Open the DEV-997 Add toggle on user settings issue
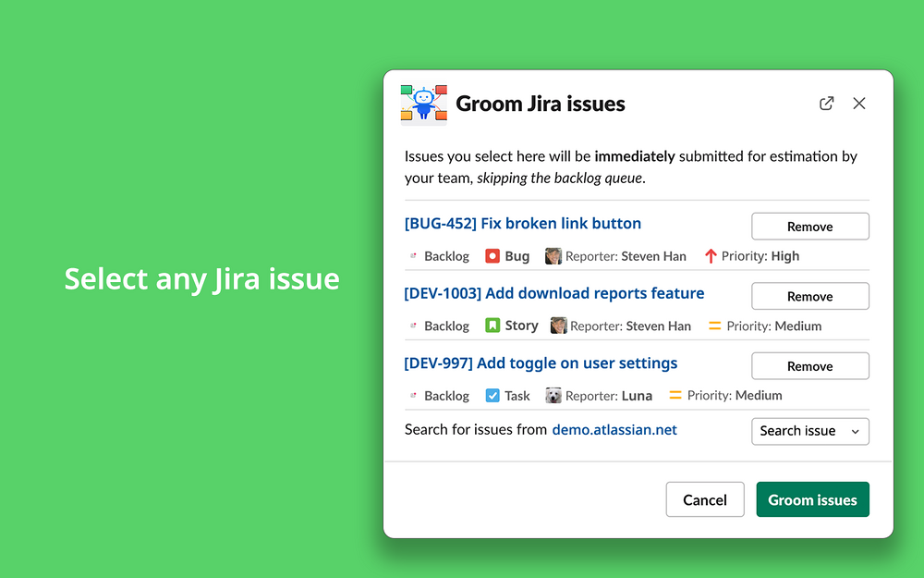Viewport: 924px width, 578px height. point(541,363)
